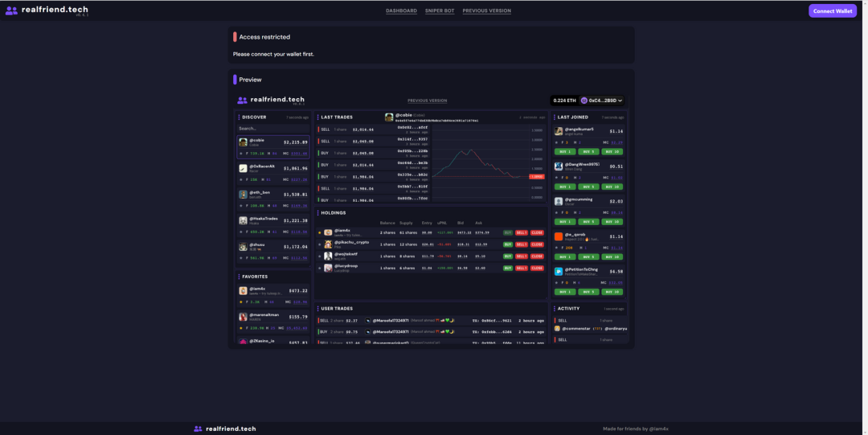This screenshot has height=435, width=868.
Task: Open @cobie avatar above the price chart
Action: (389, 117)
